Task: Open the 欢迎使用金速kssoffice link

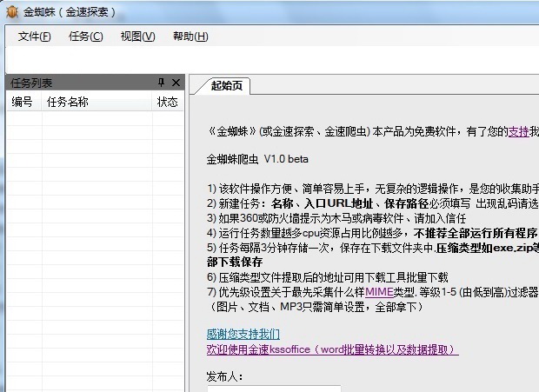Action: coord(333,349)
